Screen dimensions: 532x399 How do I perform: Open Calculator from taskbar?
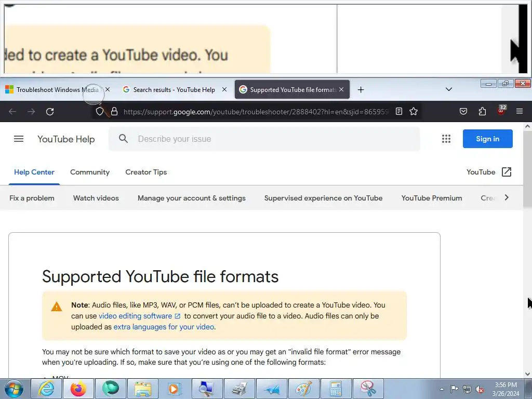click(x=336, y=389)
